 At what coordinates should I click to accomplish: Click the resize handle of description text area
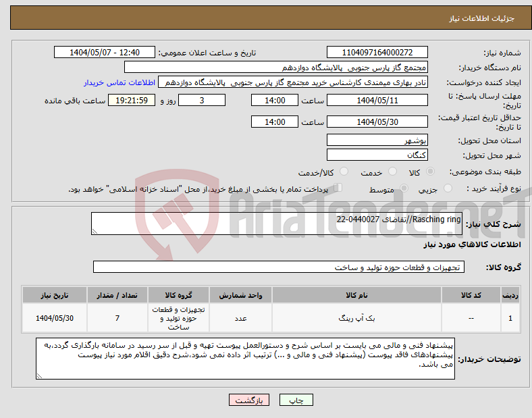click(95, 232)
